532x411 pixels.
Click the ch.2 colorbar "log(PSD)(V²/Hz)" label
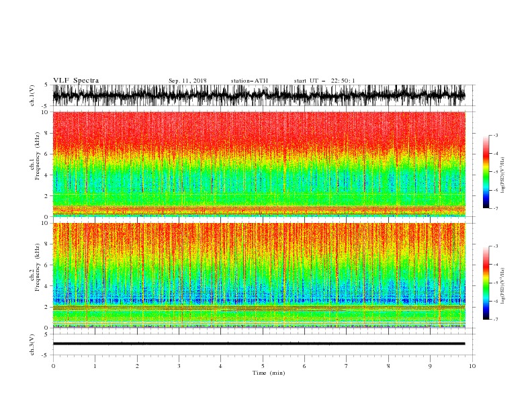click(x=503, y=286)
